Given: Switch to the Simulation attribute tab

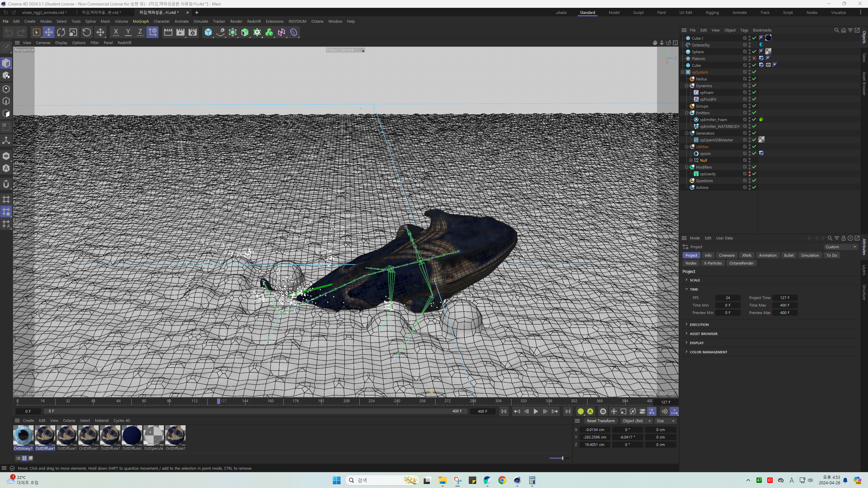Looking at the screenshot, I should (810, 255).
